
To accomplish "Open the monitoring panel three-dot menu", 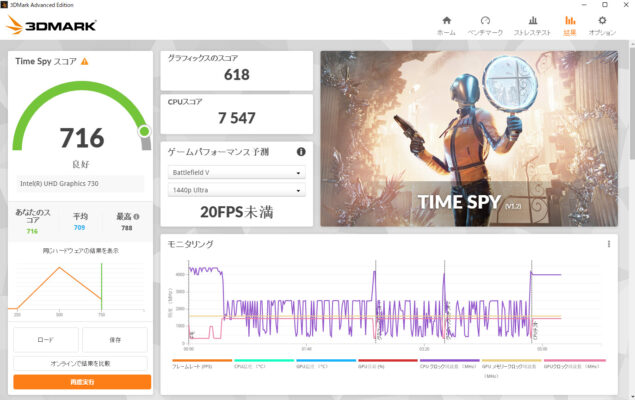I will [609, 244].
